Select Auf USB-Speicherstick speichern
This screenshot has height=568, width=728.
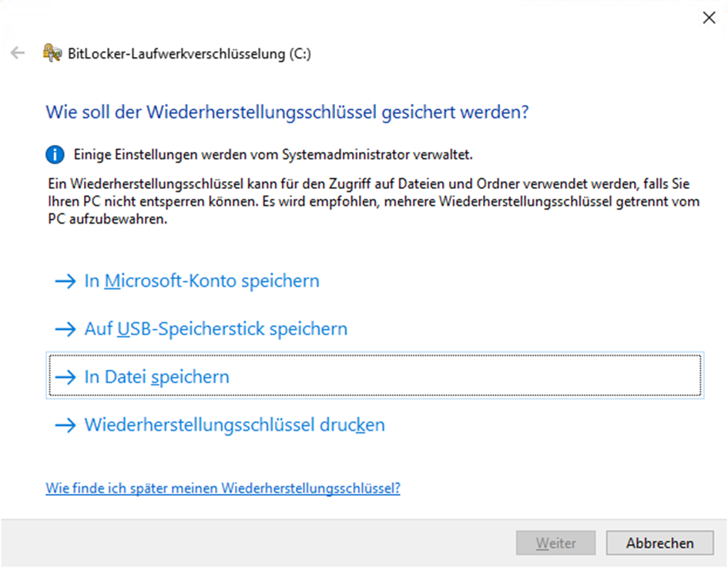[x=216, y=329]
